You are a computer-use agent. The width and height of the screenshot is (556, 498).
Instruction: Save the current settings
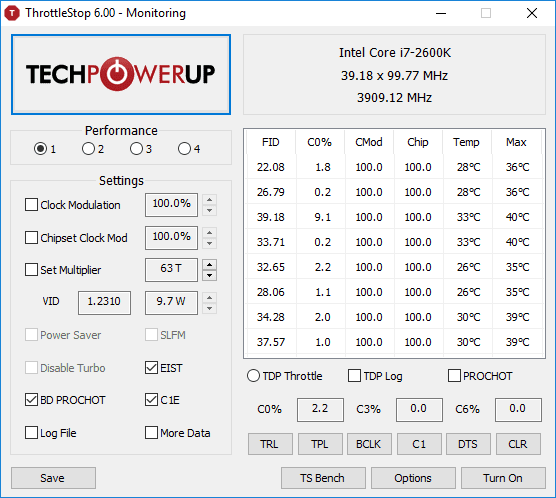53,478
